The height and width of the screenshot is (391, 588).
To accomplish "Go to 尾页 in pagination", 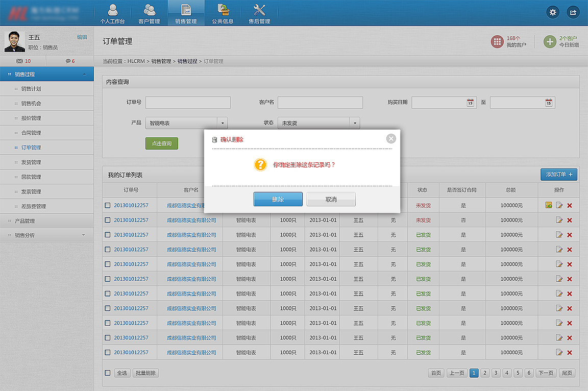I will click(x=567, y=373).
